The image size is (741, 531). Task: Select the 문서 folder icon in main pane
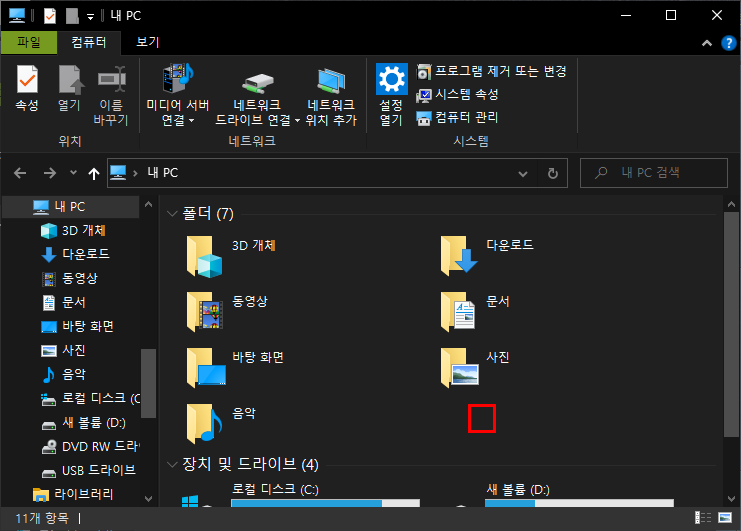pyautogui.click(x=457, y=312)
